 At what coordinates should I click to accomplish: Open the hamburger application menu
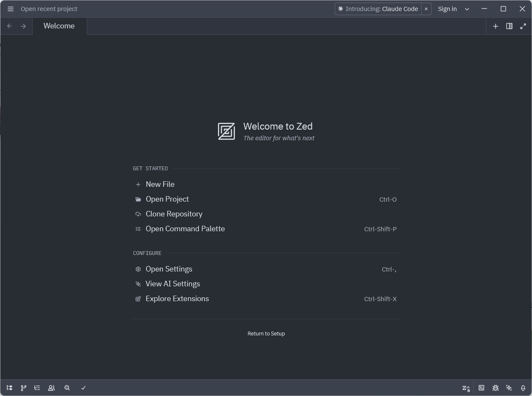click(x=11, y=9)
